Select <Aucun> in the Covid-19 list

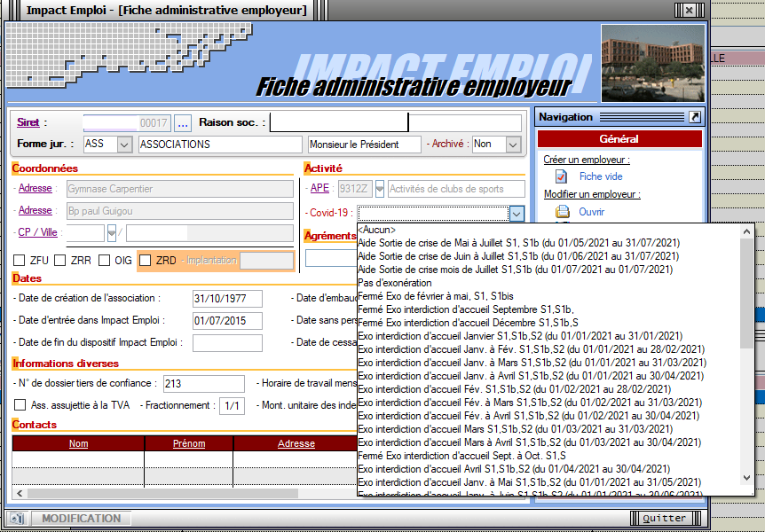point(376,230)
